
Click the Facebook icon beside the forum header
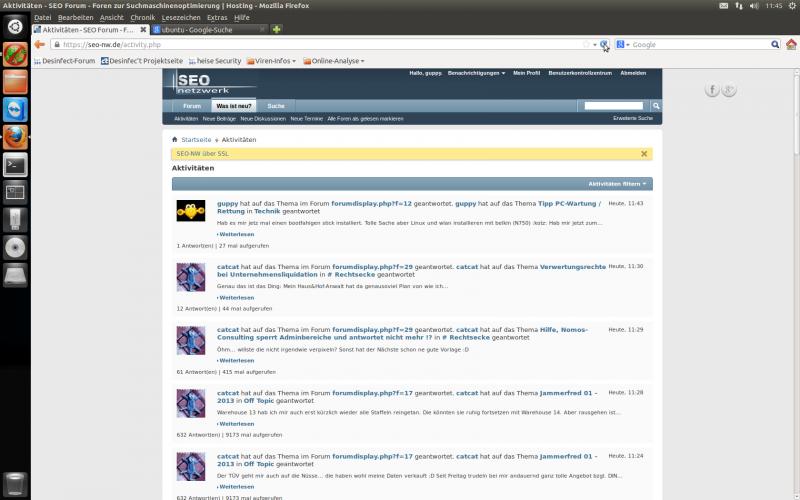pos(713,90)
